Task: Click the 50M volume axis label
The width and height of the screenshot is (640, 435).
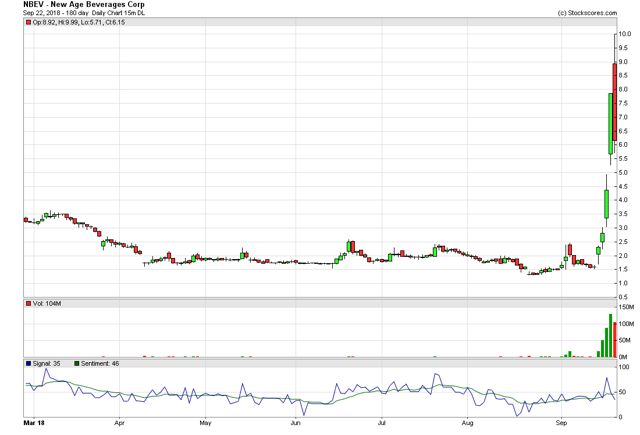Action: [x=625, y=340]
